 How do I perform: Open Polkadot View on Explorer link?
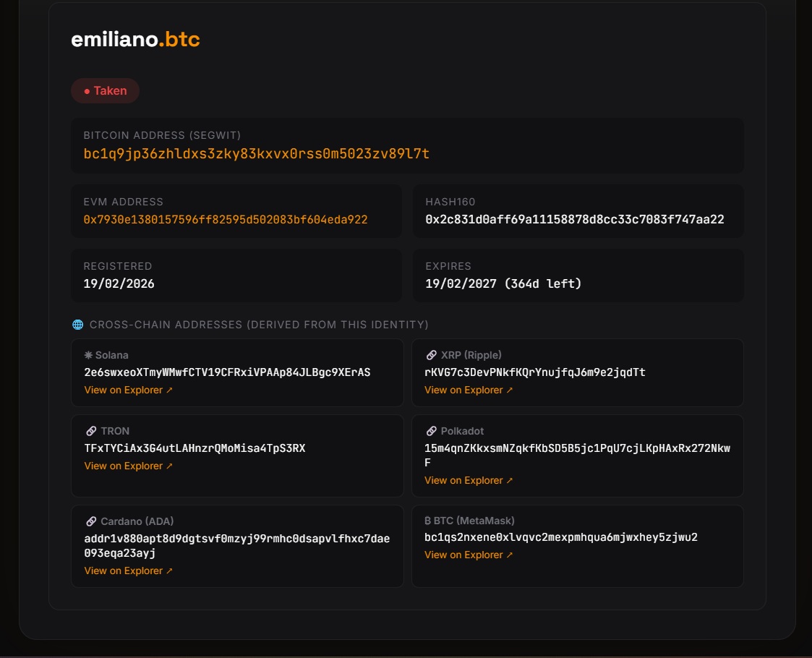coord(469,481)
